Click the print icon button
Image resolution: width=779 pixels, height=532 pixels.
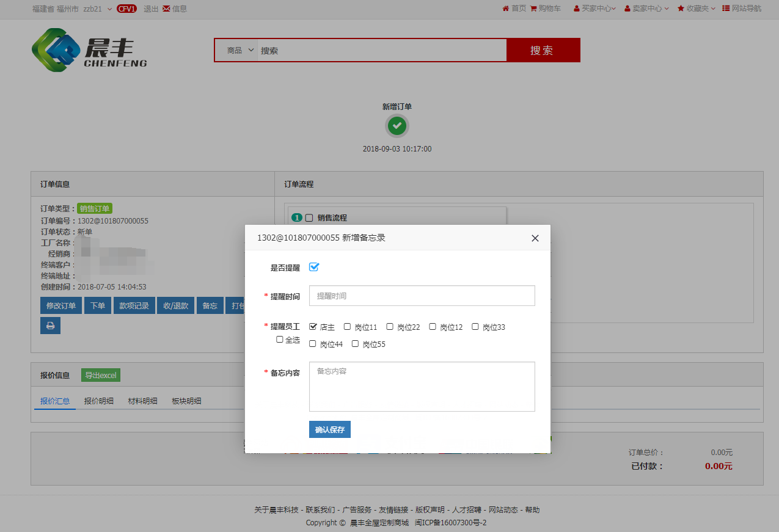tap(50, 326)
